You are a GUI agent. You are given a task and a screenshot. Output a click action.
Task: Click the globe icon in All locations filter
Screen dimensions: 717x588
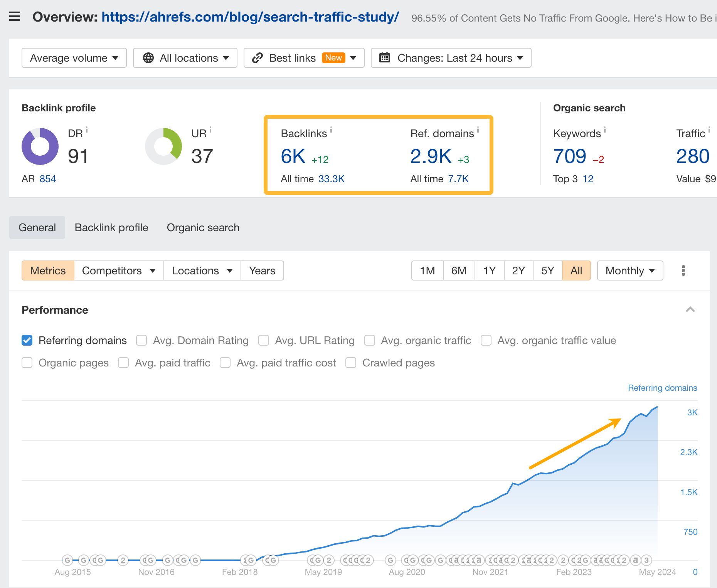pos(148,58)
